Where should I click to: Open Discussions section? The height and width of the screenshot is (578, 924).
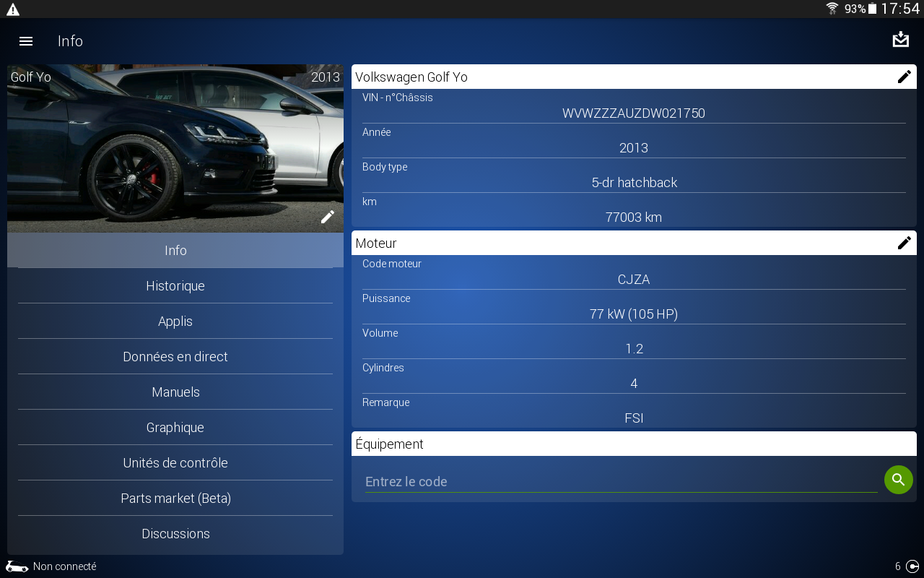[x=175, y=533]
